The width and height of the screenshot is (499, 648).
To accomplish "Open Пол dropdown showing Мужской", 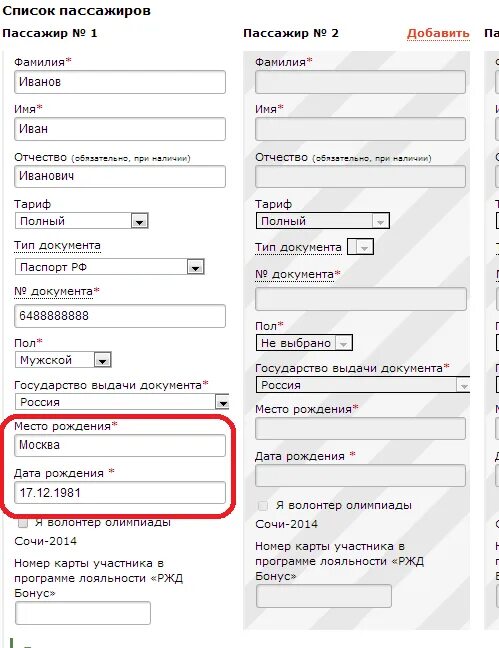I will pyautogui.click(x=63, y=360).
